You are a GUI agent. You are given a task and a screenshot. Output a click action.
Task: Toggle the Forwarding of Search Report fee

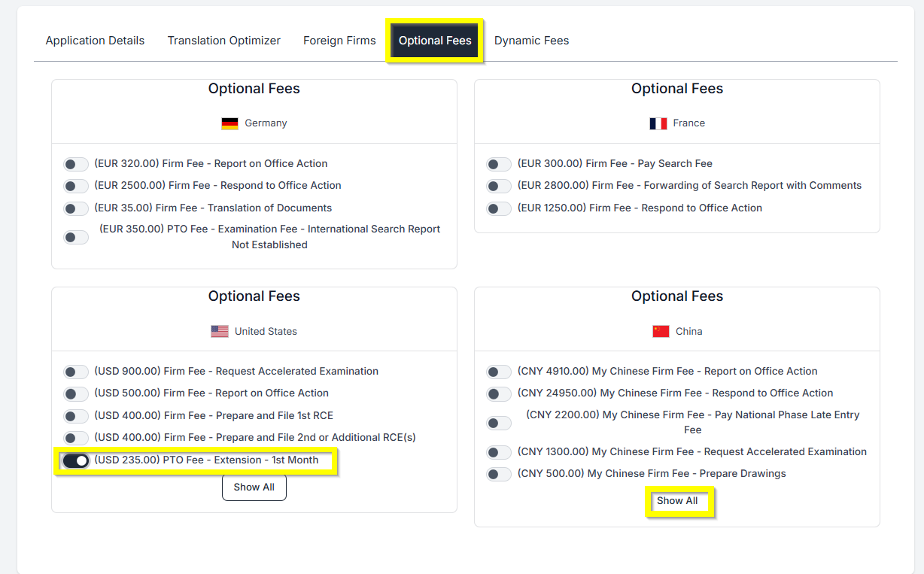(499, 186)
